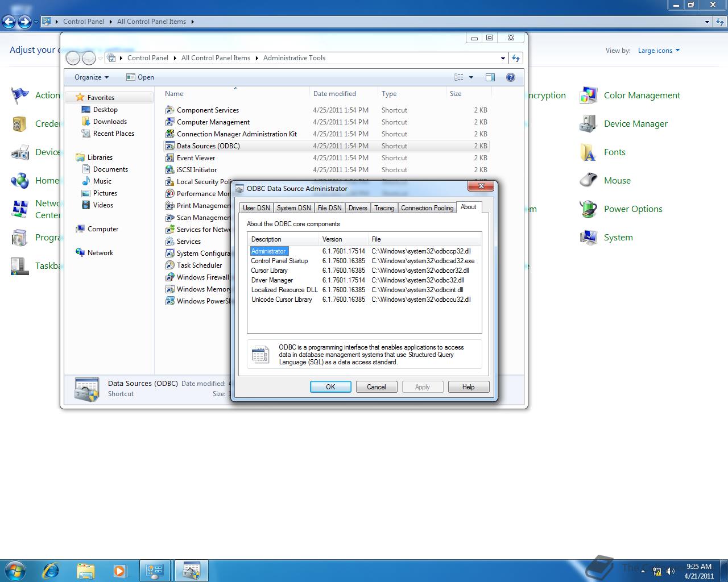Open Fonts in Control Panel
This screenshot has height=582, width=728.
pyautogui.click(x=615, y=152)
